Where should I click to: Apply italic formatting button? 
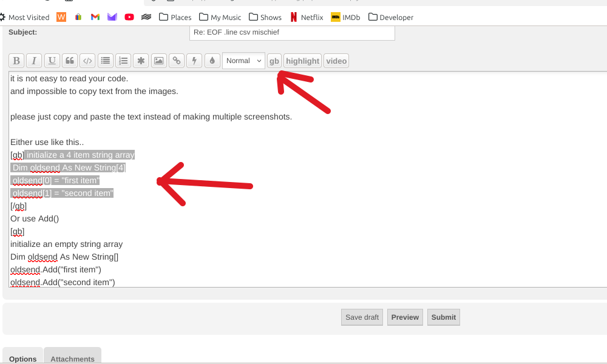[x=34, y=61]
